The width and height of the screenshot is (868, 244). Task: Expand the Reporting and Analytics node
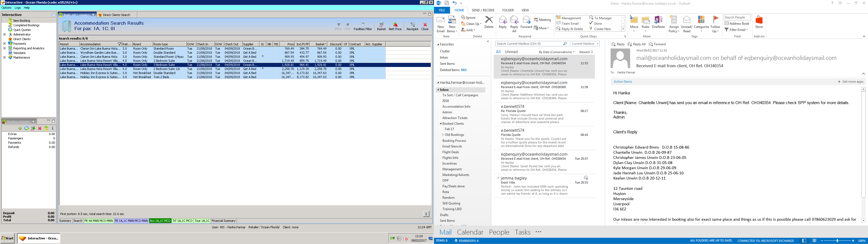point(4,48)
